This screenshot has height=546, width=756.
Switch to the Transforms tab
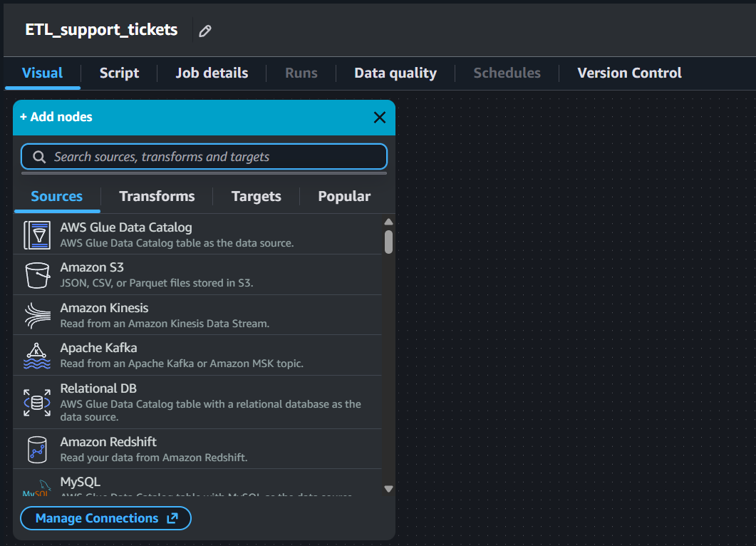157,197
